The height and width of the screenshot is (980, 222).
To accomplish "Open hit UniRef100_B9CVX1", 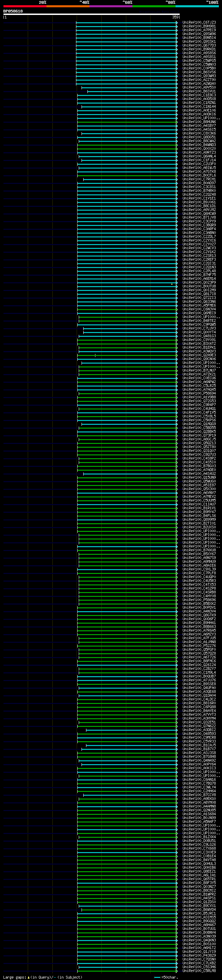I will [199, 906].
